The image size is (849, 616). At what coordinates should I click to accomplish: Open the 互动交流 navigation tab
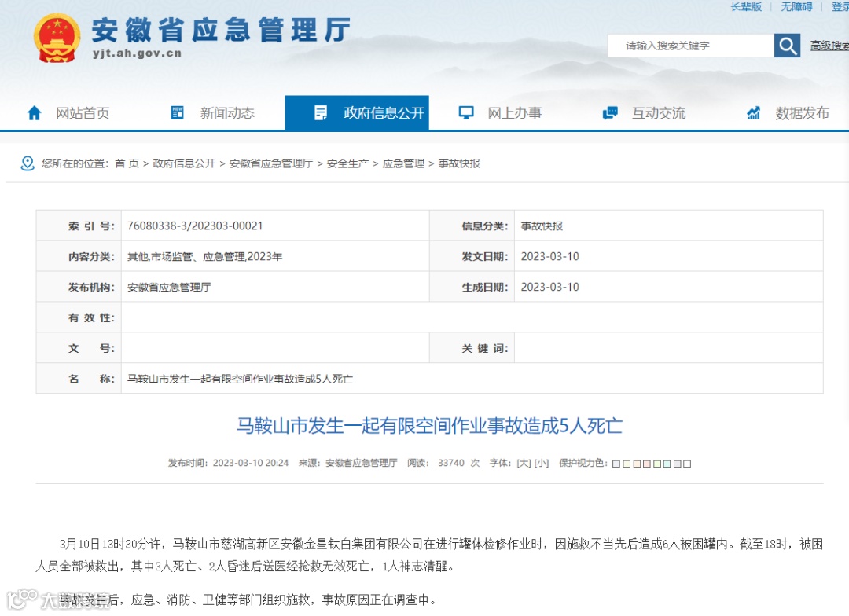pos(659,112)
